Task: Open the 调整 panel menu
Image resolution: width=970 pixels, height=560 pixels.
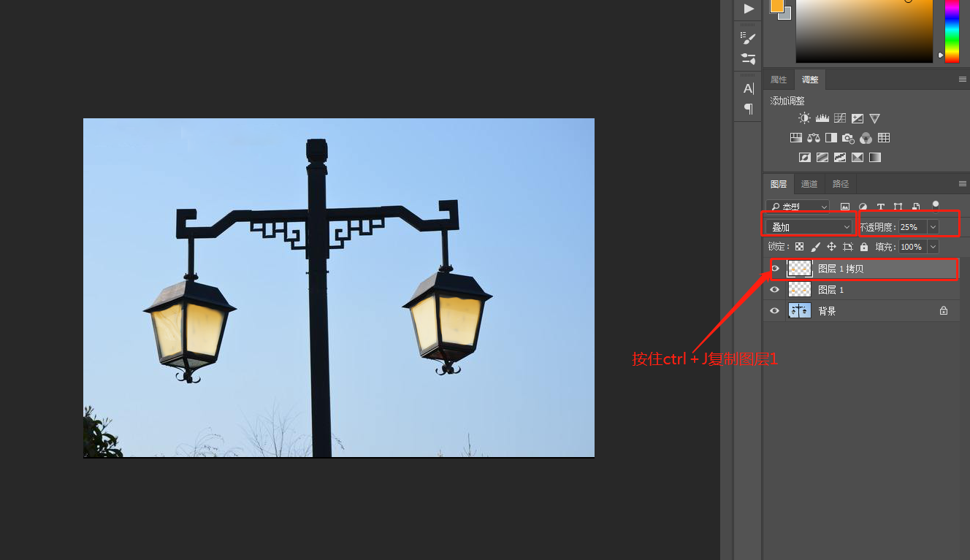Action: [x=963, y=79]
